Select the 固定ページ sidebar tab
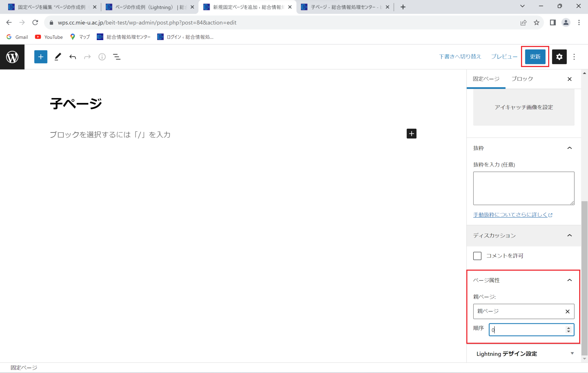The height and width of the screenshot is (373, 588). coord(486,79)
